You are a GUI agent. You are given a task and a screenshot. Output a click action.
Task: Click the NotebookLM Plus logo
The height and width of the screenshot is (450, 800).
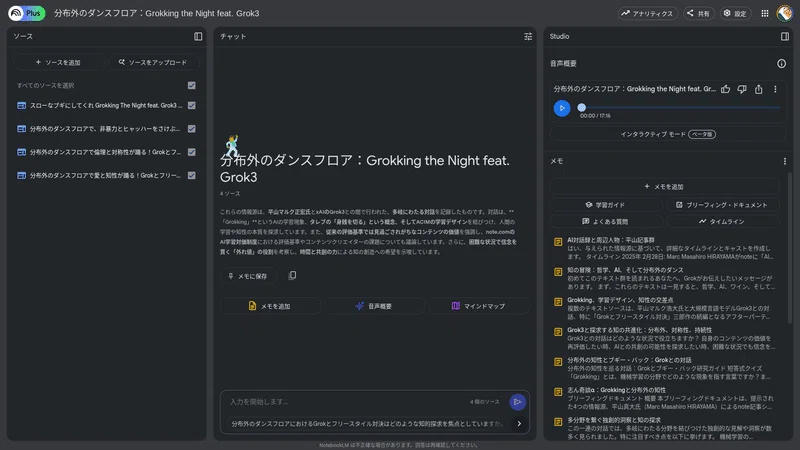(27, 13)
